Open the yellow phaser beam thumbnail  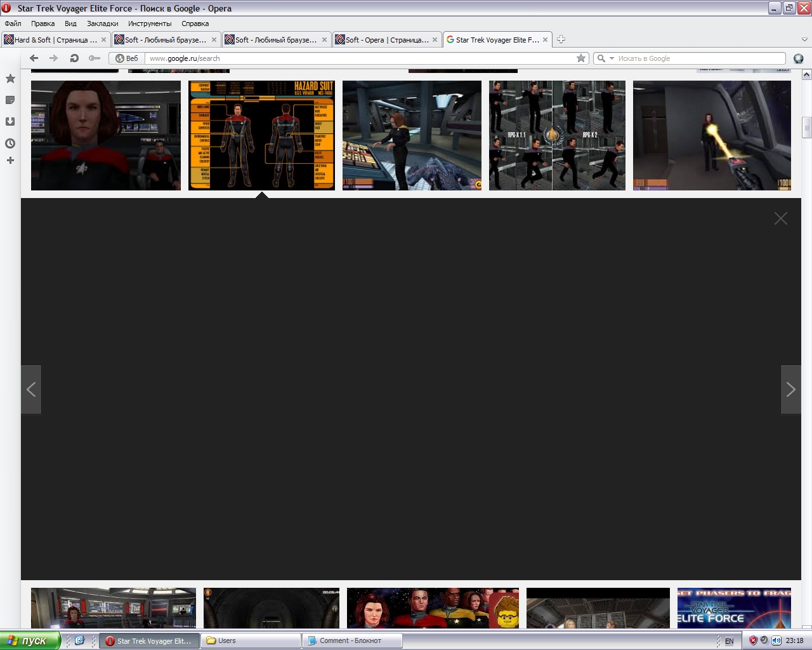pos(712,135)
